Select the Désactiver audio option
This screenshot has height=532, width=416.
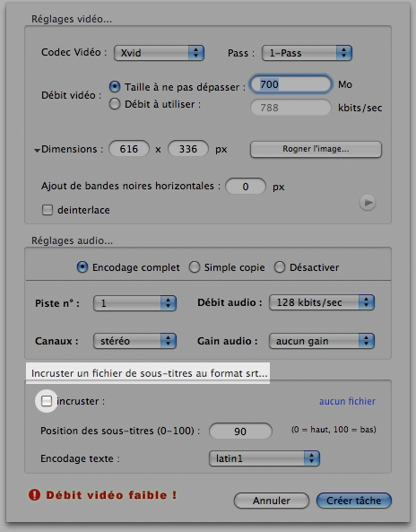coord(280,267)
